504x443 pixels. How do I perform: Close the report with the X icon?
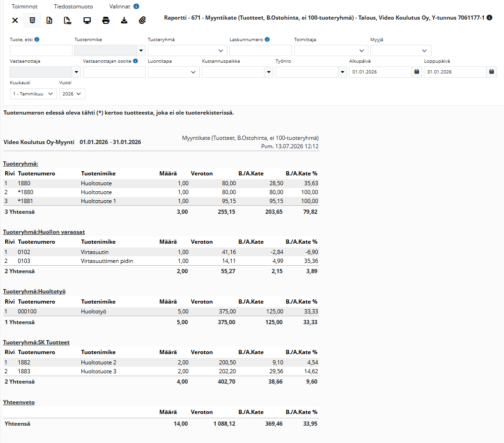(15, 21)
